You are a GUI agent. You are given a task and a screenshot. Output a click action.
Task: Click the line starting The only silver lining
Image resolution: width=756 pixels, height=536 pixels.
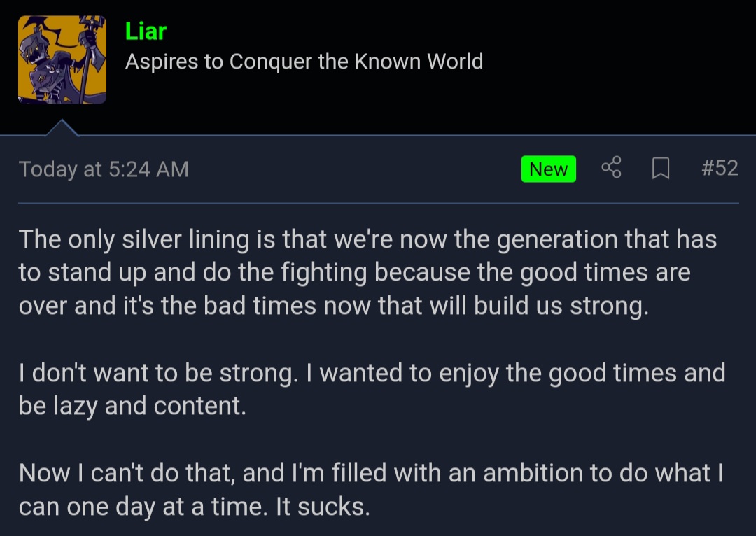(x=368, y=239)
